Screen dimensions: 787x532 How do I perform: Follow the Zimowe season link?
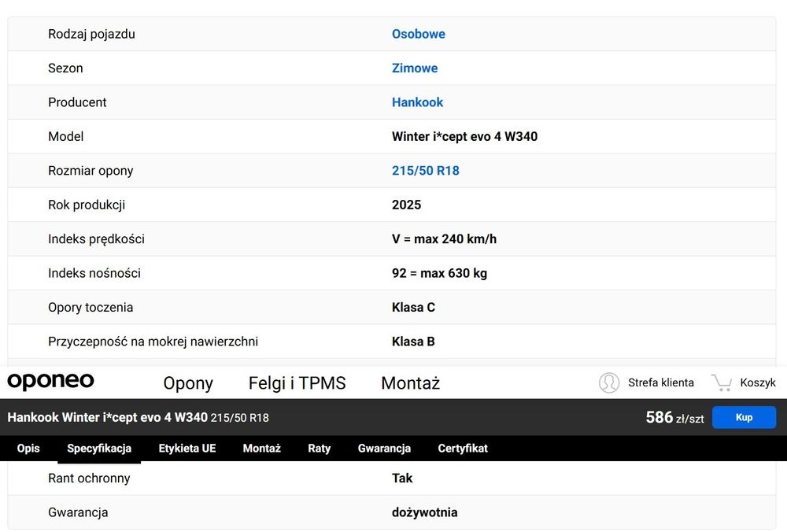coord(415,68)
